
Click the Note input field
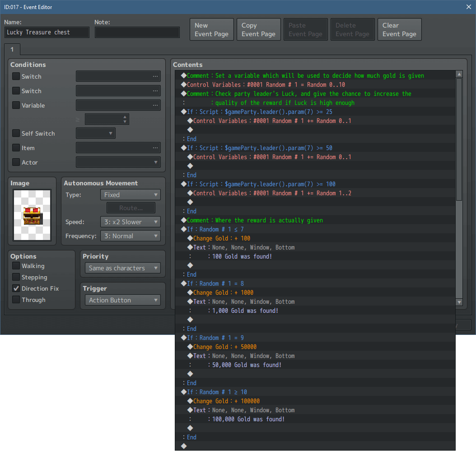(x=137, y=33)
